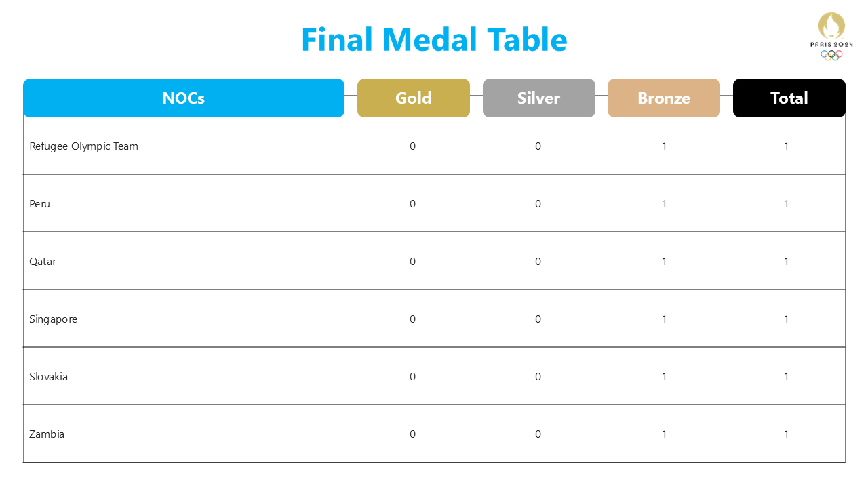This screenshot has height=488, width=868.
Task: Select Qatar's total medal count
Action: 786,262
